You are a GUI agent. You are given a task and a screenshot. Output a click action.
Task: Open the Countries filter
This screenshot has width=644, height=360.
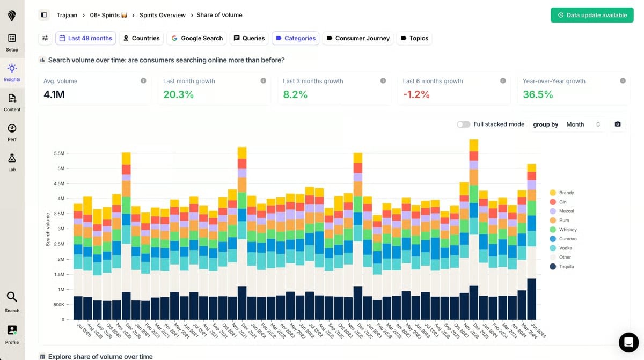click(x=141, y=38)
